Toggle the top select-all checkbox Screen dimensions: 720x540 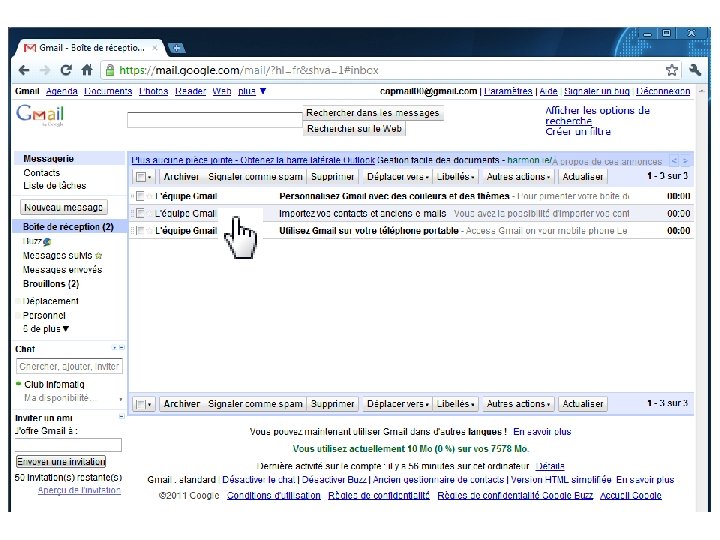pyautogui.click(x=141, y=177)
